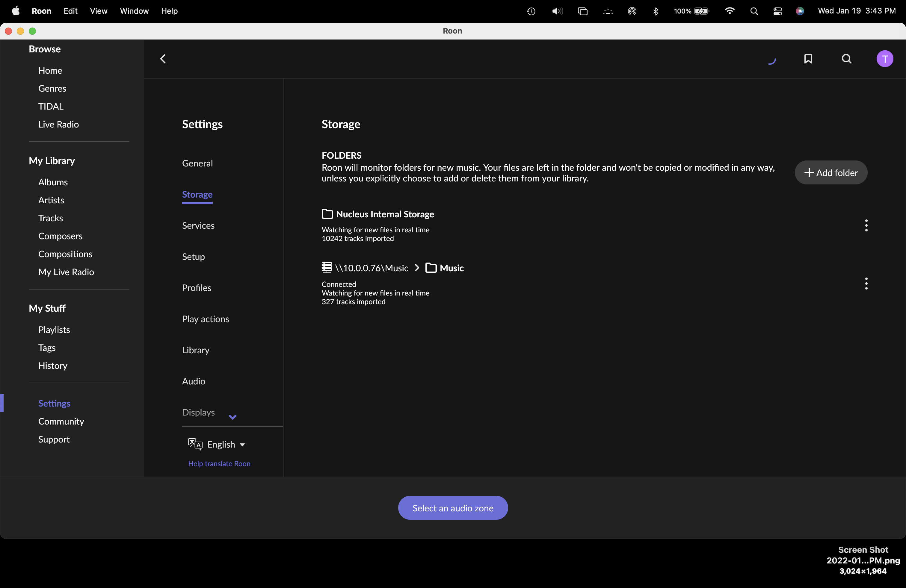This screenshot has height=588, width=906.
Task: Click the language translate icon
Action: pyautogui.click(x=195, y=444)
